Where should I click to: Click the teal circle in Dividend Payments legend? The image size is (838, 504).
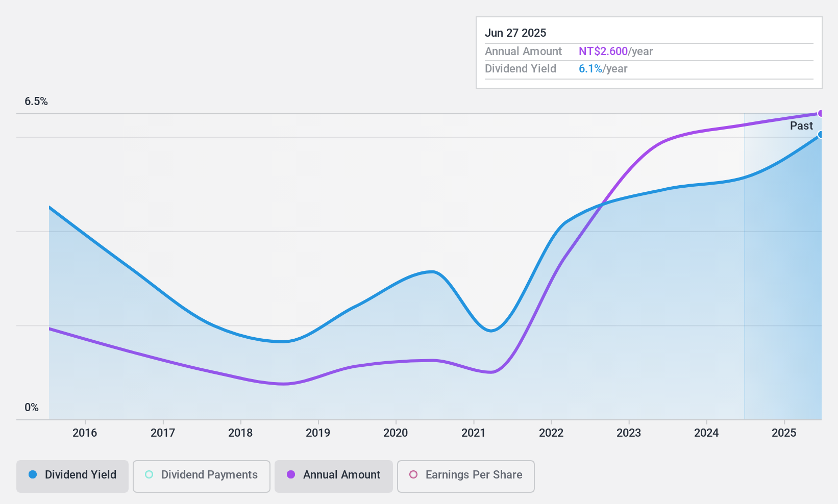pyautogui.click(x=149, y=474)
